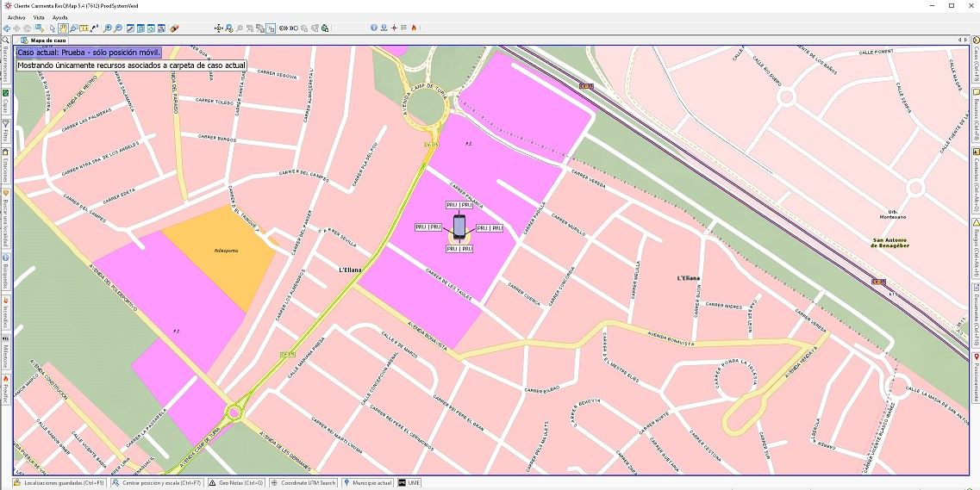Click the eraser tool icon
Viewport: 980px width, 490px height.
[175, 28]
